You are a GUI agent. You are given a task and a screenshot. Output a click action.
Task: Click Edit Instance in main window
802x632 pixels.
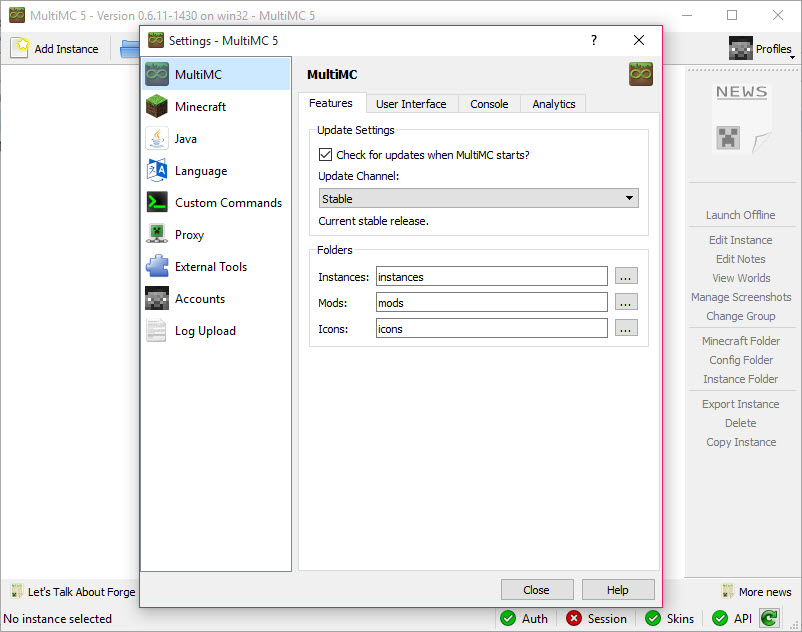(740, 240)
